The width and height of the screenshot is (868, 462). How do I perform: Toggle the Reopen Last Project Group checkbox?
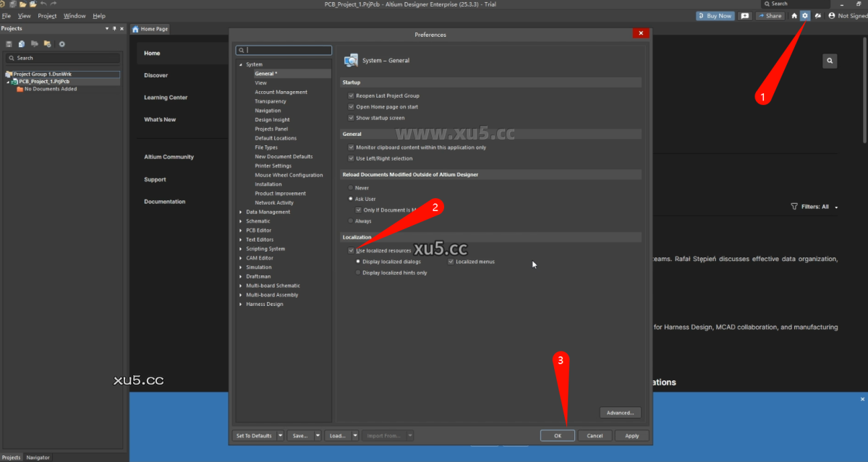pyautogui.click(x=351, y=95)
